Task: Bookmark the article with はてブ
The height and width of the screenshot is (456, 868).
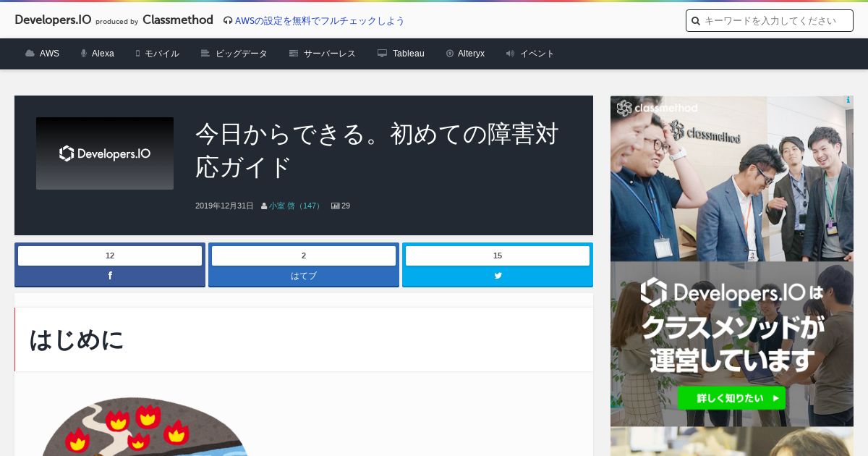Action: pyautogui.click(x=304, y=276)
